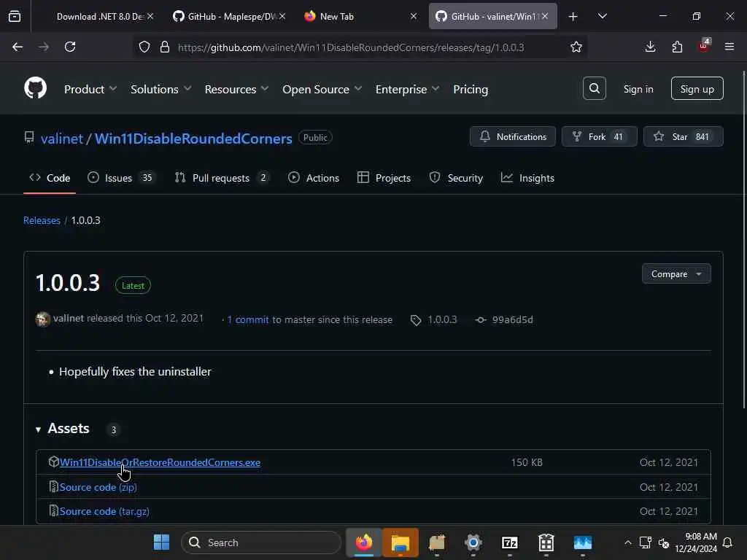Click the tag icon beside 1.0.0.3

point(416,320)
